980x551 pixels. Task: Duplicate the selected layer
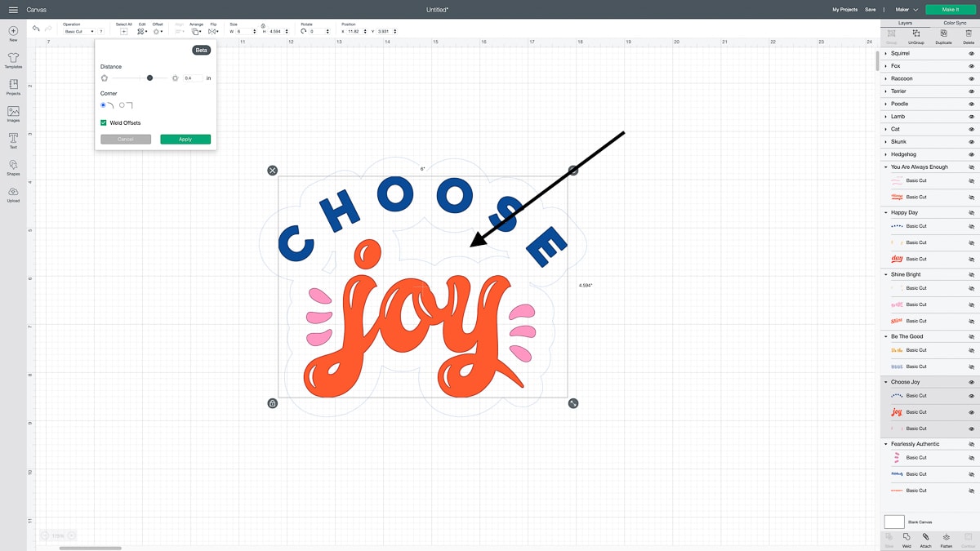click(943, 35)
